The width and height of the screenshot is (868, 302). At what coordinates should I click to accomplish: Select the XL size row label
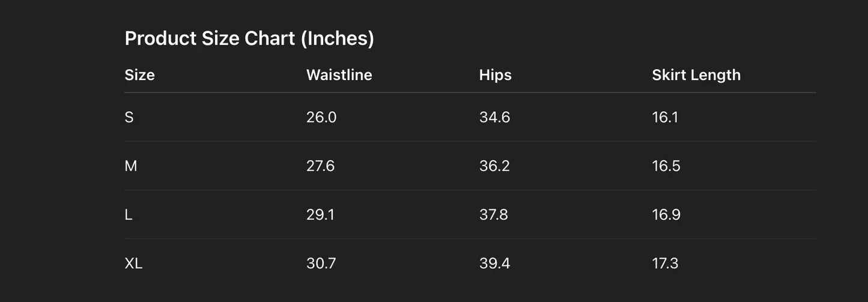[133, 263]
